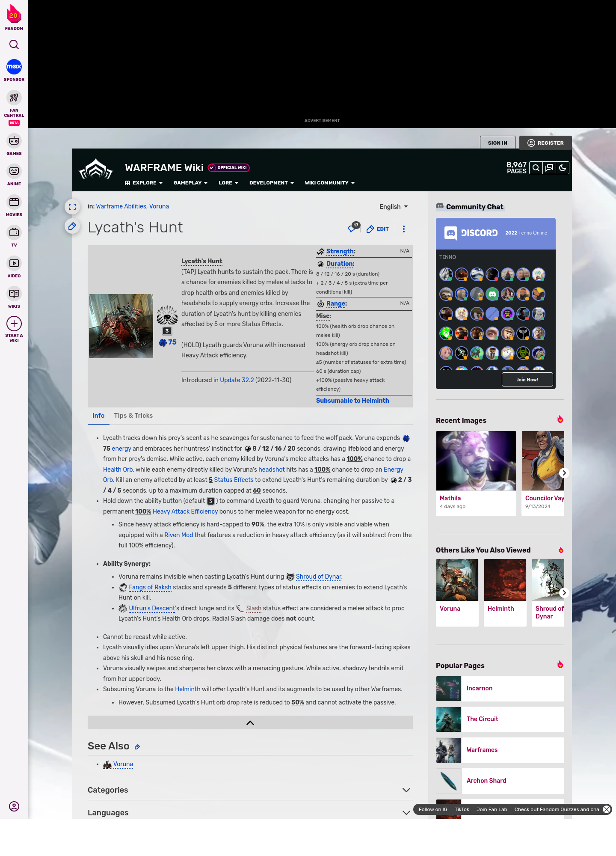Click the Warframe Wiki lotus logo
Viewport: 616px width, 856px height.
click(x=96, y=169)
